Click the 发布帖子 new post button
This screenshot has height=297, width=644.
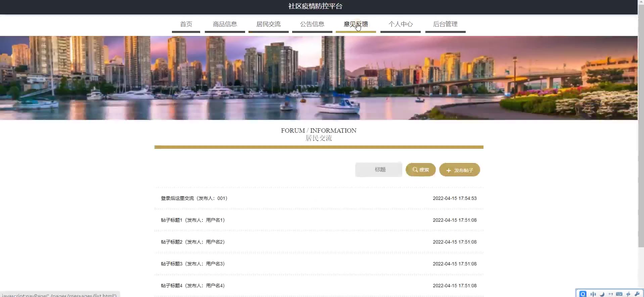tap(460, 170)
